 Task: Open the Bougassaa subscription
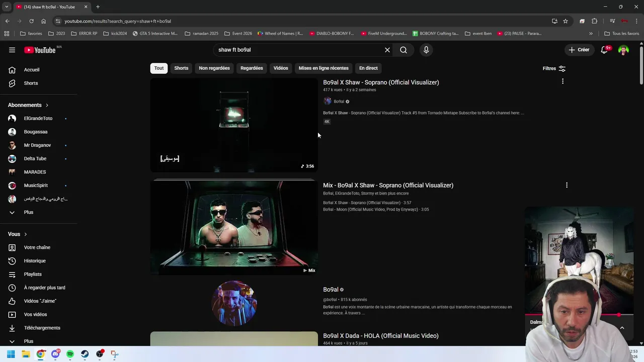pos(38,132)
